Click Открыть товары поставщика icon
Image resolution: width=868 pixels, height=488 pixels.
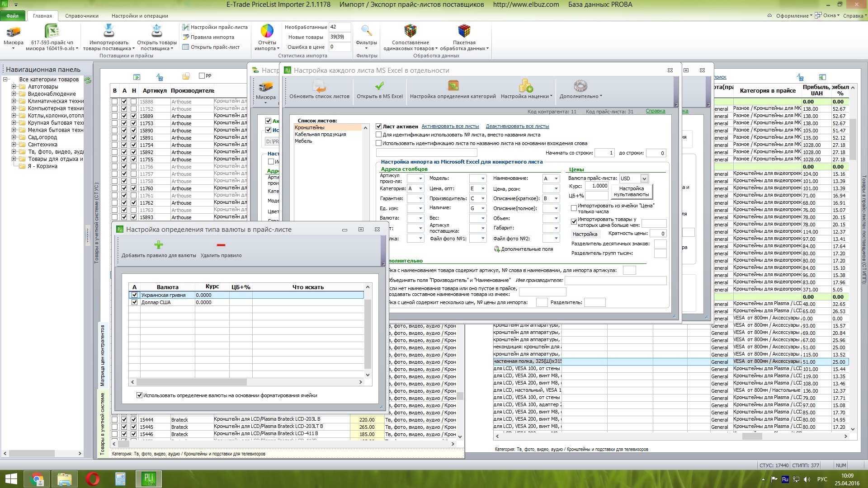[156, 31]
